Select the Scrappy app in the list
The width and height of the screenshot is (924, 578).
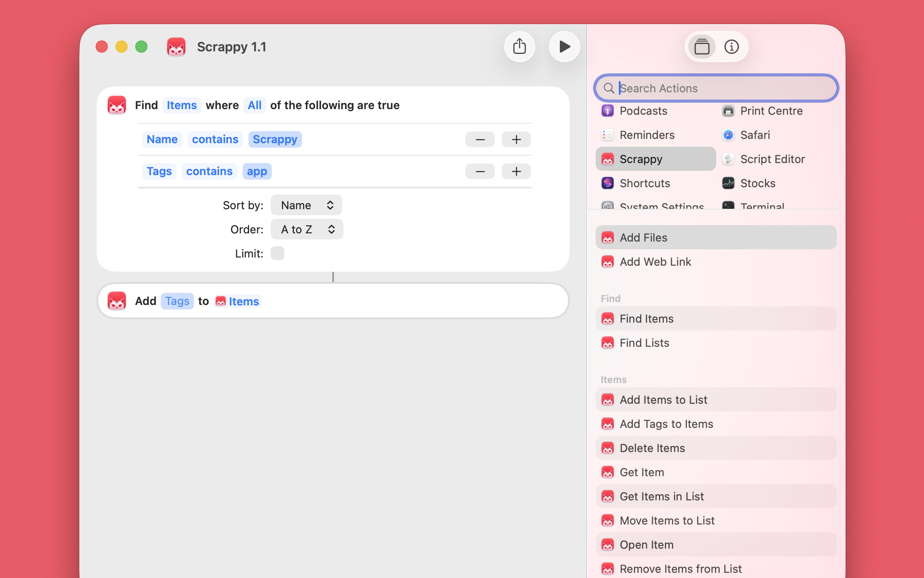[656, 159]
